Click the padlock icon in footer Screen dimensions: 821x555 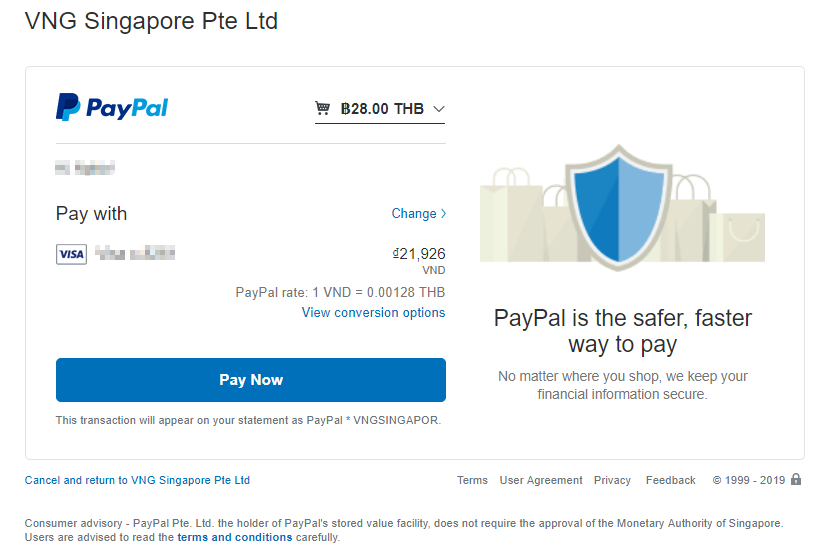coord(796,479)
